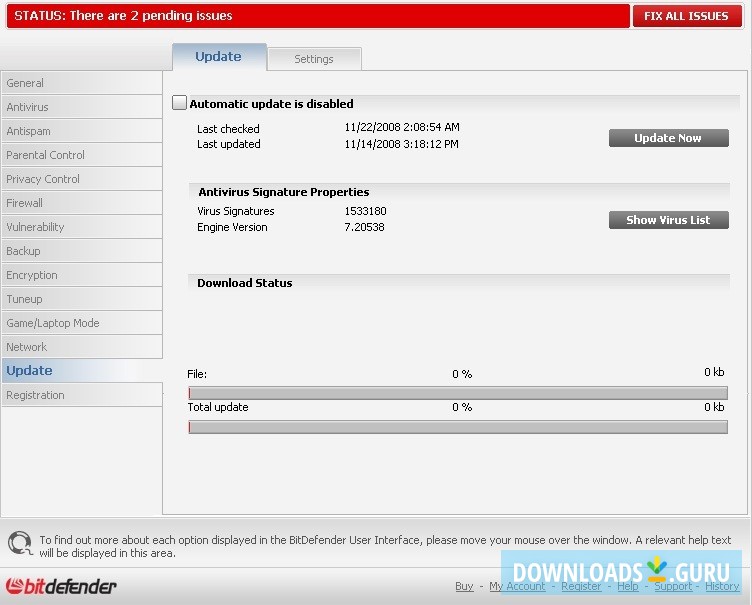Switch to the Update tab
This screenshot has height=605, width=752.
[219, 57]
